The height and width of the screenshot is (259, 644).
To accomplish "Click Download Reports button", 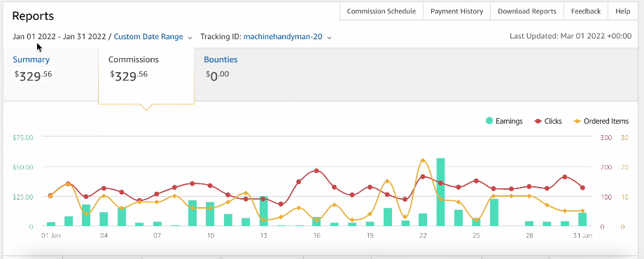I will pyautogui.click(x=527, y=11).
